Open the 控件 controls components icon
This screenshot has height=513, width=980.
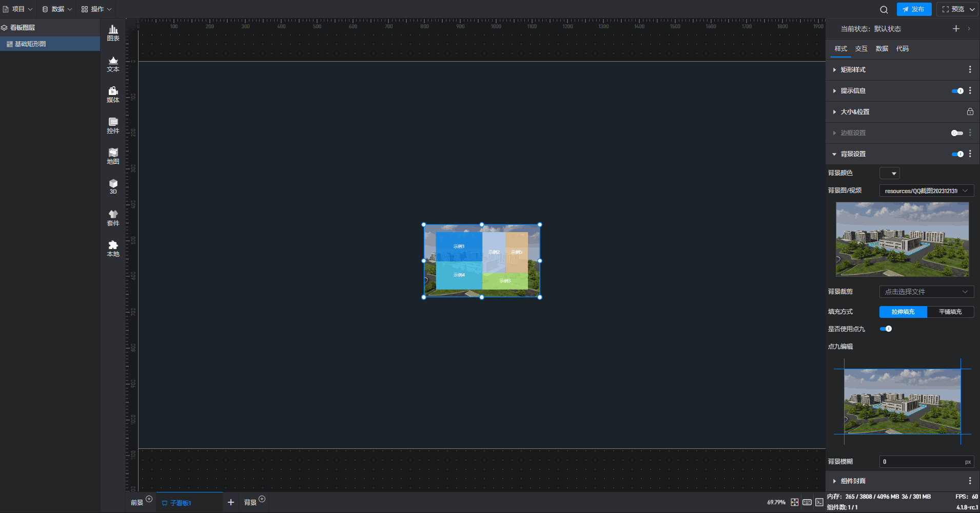point(113,125)
